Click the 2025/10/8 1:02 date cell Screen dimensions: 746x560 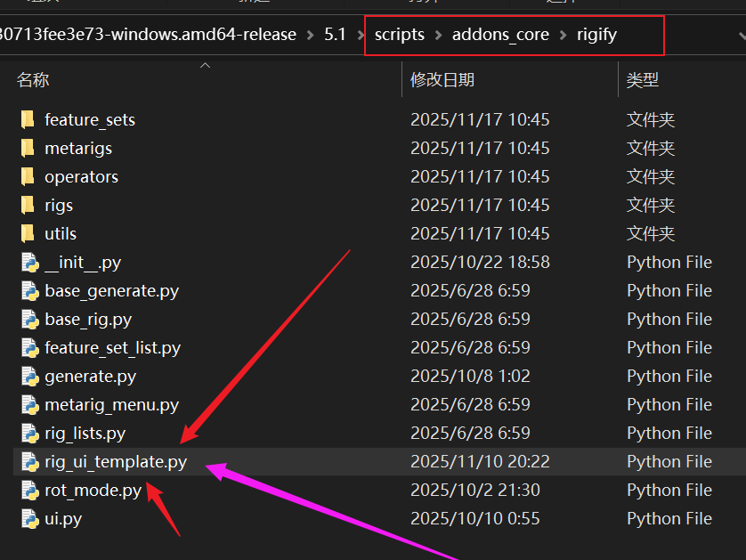(470, 377)
